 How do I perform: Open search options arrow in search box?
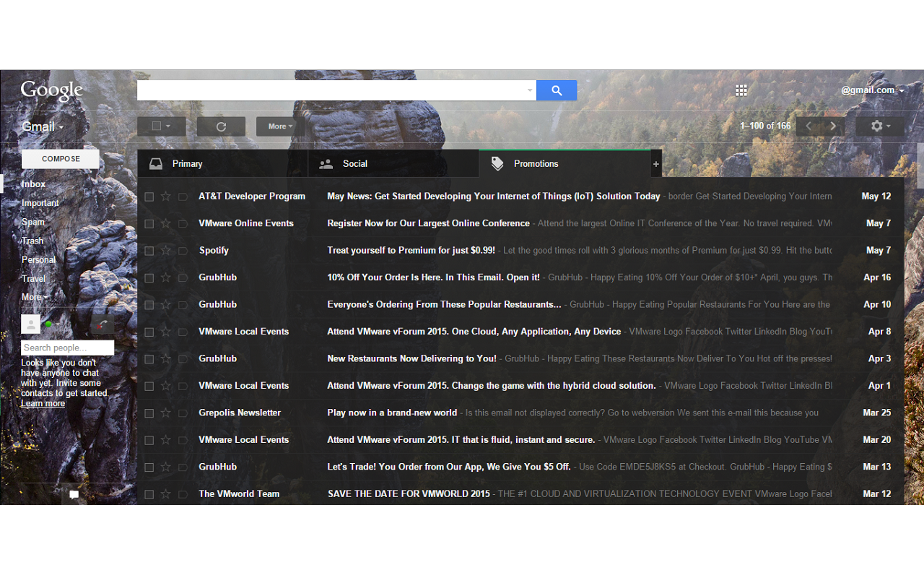click(x=530, y=90)
